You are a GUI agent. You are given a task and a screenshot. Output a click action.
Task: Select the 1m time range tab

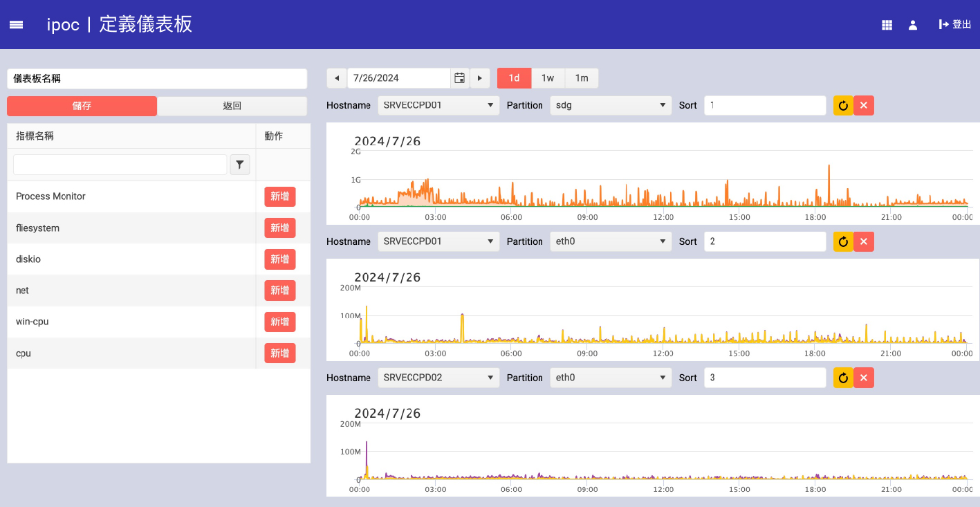click(x=582, y=78)
